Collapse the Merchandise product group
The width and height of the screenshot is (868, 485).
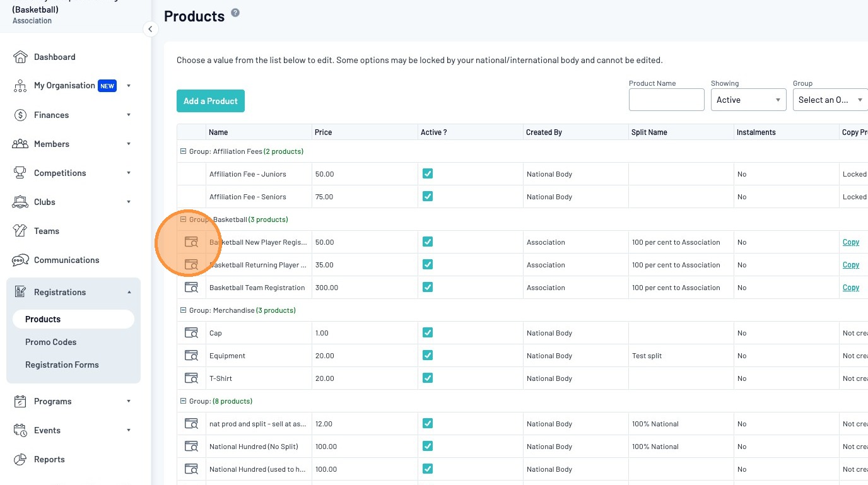point(184,310)
